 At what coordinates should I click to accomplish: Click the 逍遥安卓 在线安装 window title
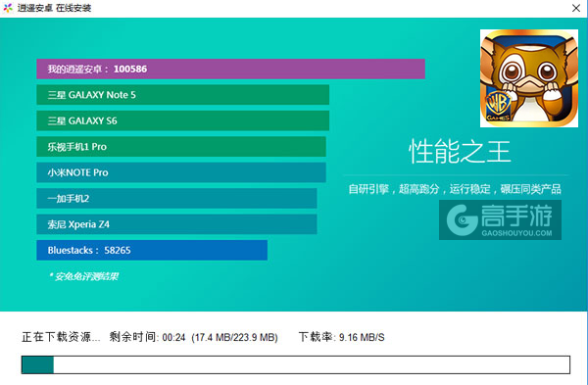coord(54,8)
